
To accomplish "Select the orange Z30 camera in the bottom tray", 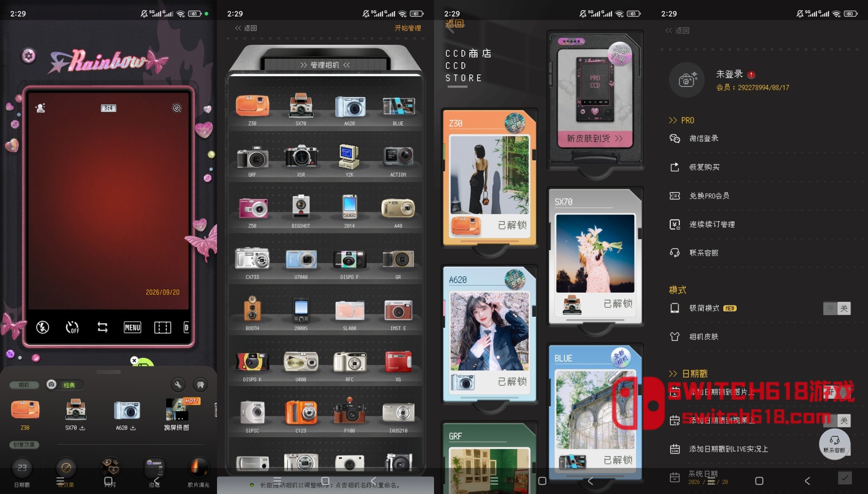I will click(x=25, y=414).
